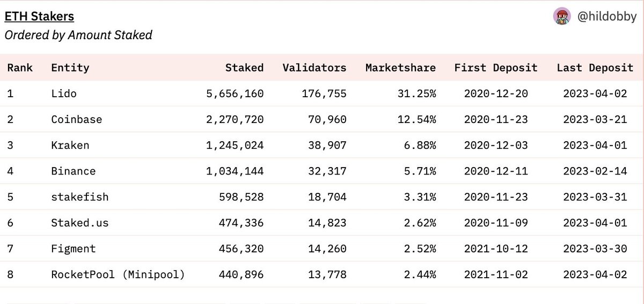Open the ETH Stakers title link
The width and height of the screenshot is (644, 304).
pos(39,17)
